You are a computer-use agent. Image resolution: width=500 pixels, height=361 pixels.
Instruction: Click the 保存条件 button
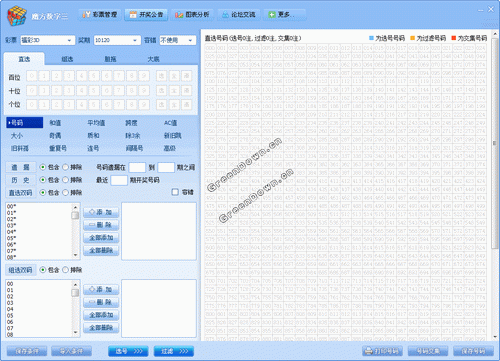[27, 351]
